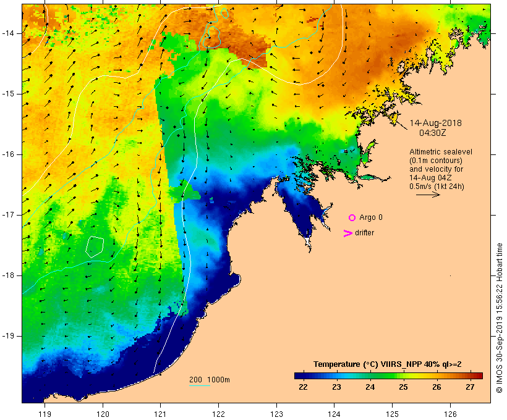507x420 pixels.
Task: Click the IMOS copyright timestamp text
Action: click(x=499, y=318)
